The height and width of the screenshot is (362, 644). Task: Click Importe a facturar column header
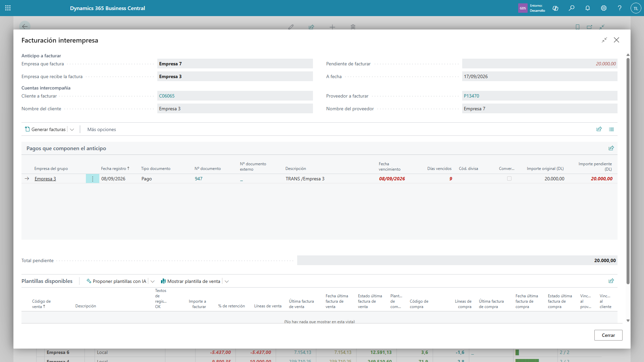tap(197, 304)
